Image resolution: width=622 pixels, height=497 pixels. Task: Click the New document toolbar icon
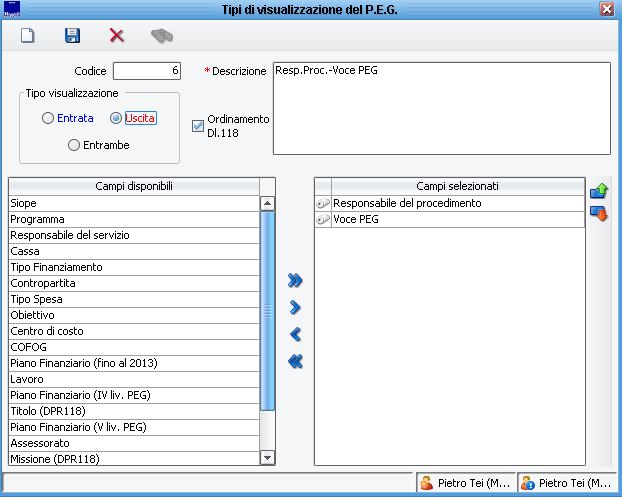pyautogui.click(x=28, y=35)
